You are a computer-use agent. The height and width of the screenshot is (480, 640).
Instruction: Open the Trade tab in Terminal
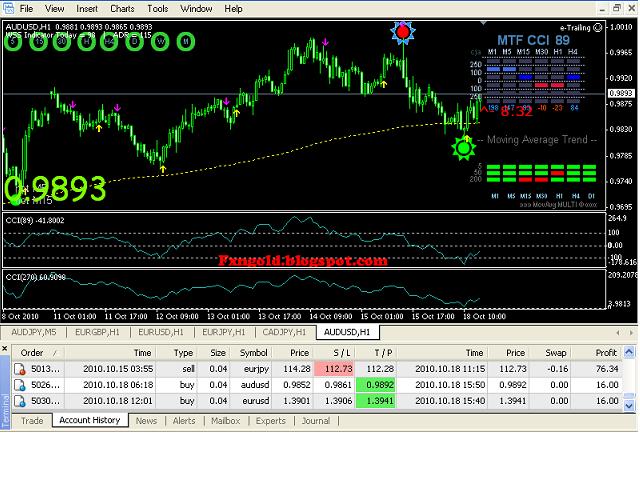[x=32, y=420]
